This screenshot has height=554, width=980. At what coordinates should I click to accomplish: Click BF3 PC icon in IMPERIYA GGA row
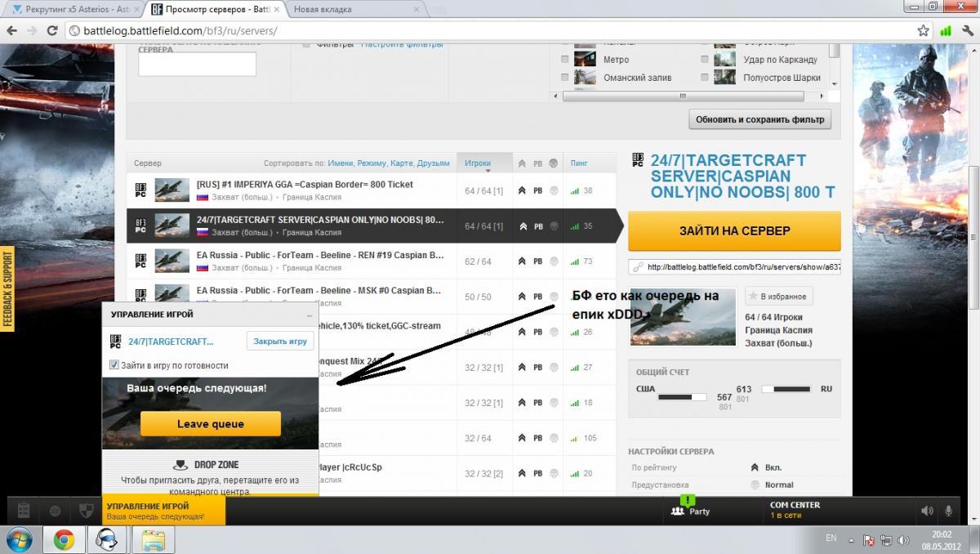pos(140,190)
